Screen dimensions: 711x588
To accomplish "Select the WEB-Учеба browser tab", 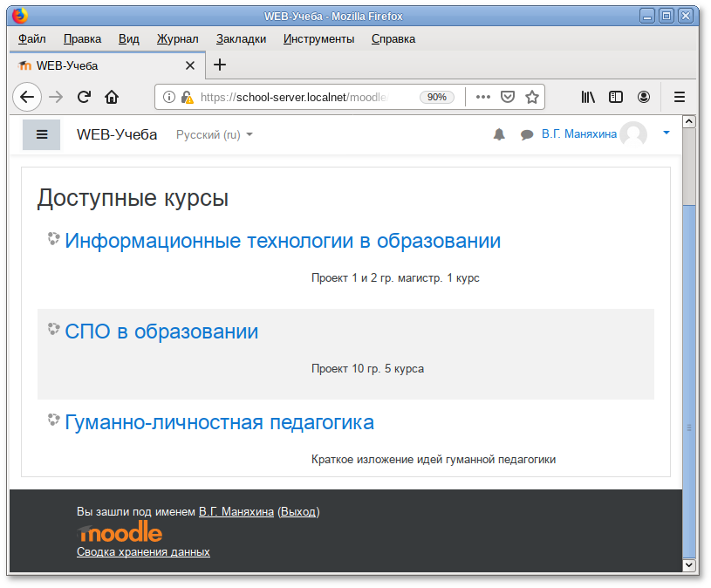I will [107, 65].
